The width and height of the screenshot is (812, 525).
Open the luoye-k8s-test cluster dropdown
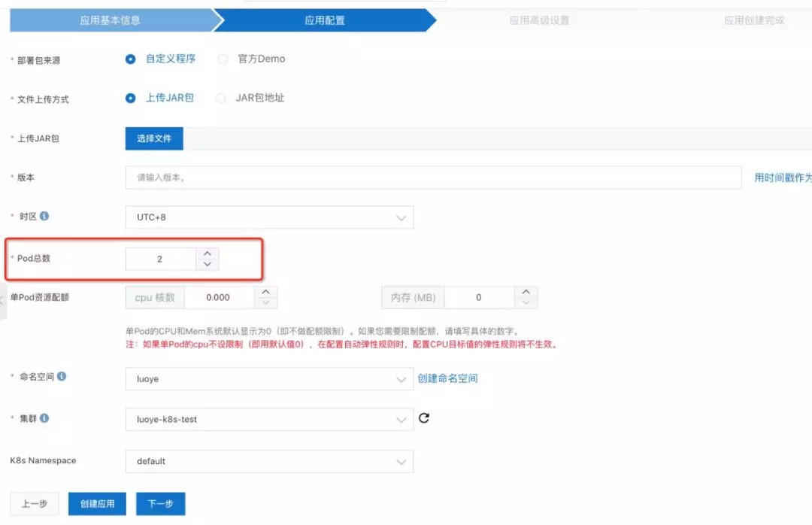(x=269, y=419)
